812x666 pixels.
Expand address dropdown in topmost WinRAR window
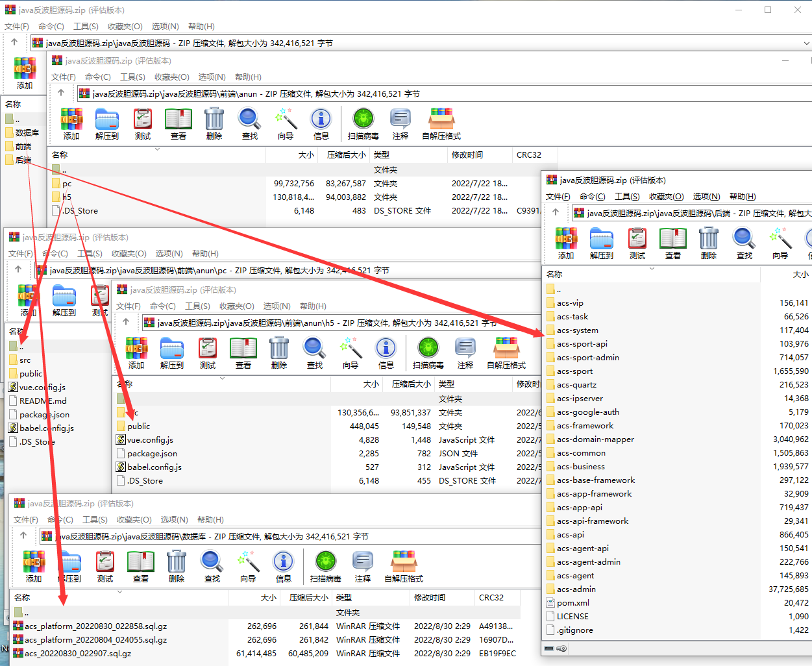coord(806,43)
